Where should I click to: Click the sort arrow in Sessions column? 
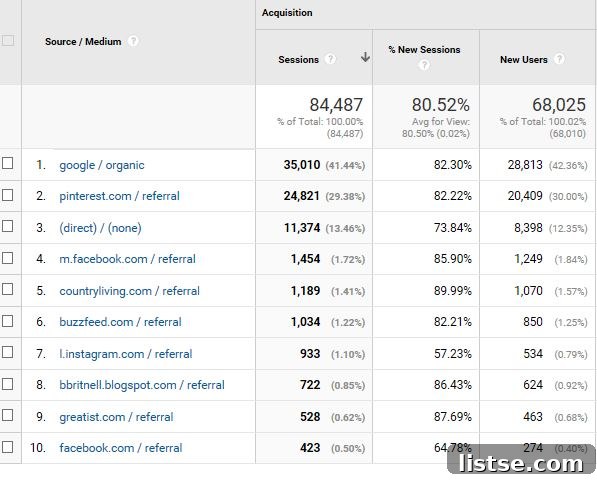click(366, 57)
